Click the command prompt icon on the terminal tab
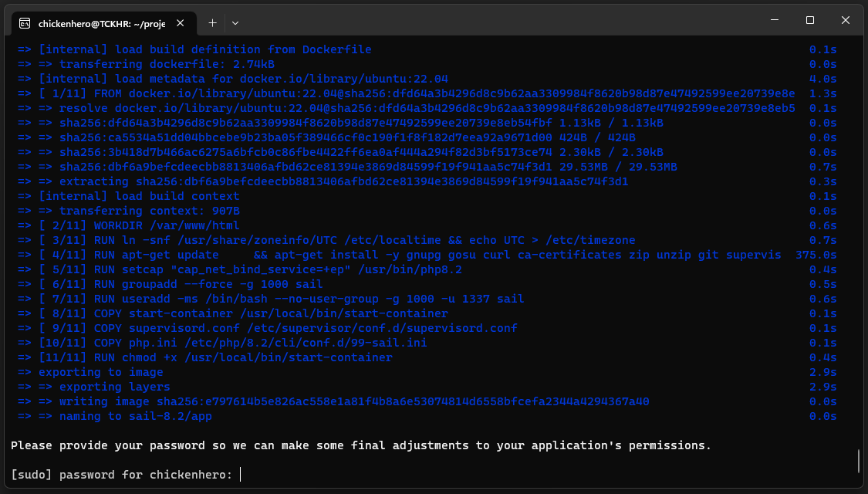This screenshot has height=494, width=868. [x=25, y=23]
